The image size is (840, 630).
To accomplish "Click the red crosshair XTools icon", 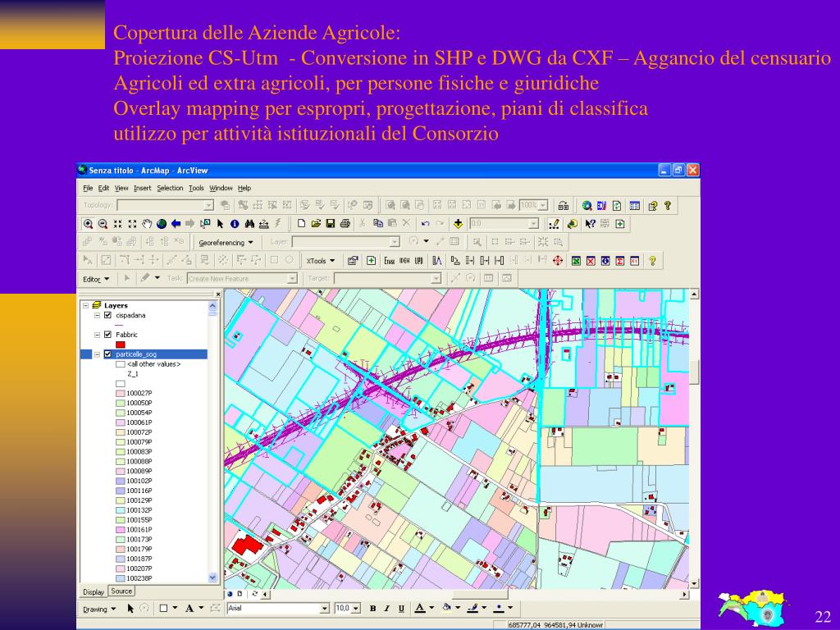I will tap(557, 261).
